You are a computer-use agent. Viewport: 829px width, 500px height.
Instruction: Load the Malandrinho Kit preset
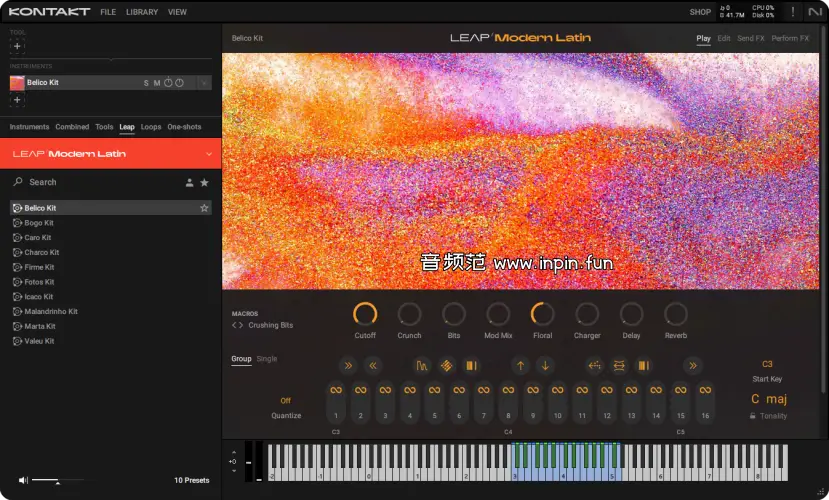[x=51, y=312]
